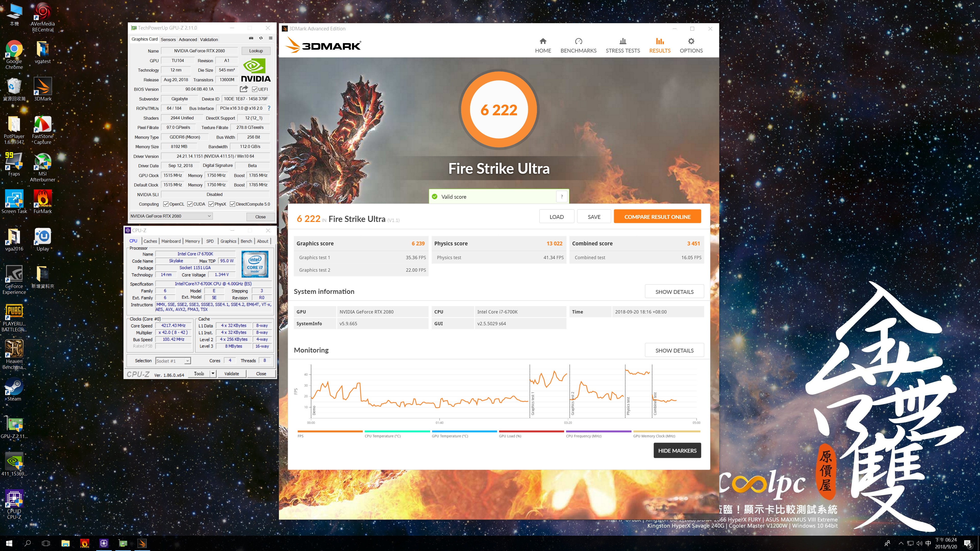The width and height of the screenshot is (980, 551).
Task: Open the BENCHMARKS section in 3DMark
Action: (578, 46)
